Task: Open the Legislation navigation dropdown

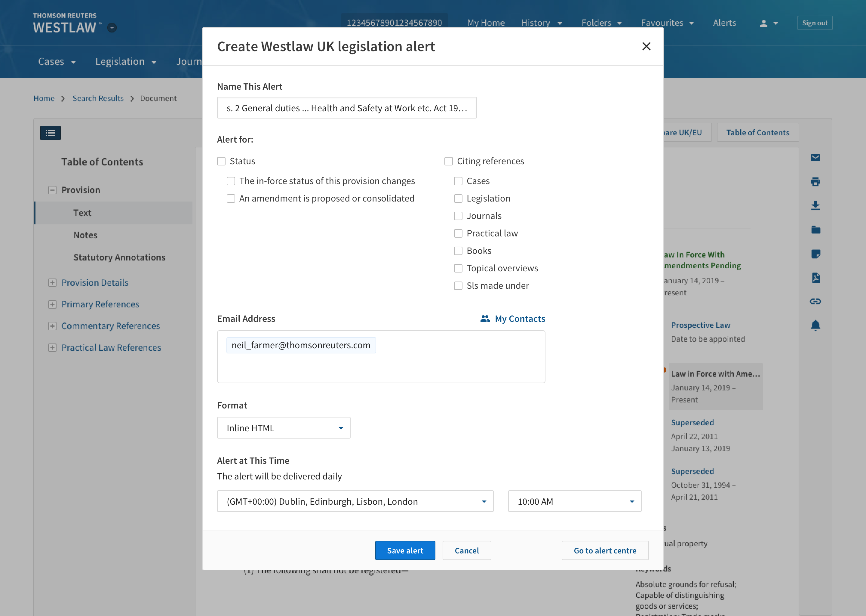Action: tap(126, 61)
